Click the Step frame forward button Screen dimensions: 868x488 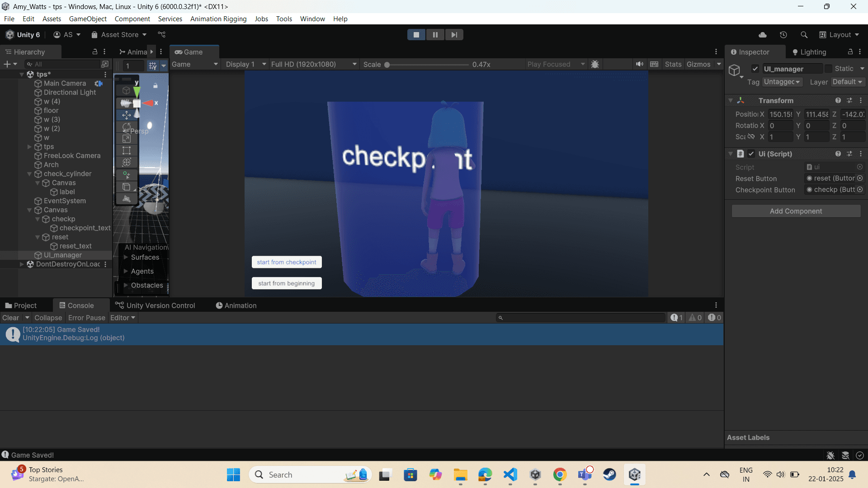pos(454,35)
